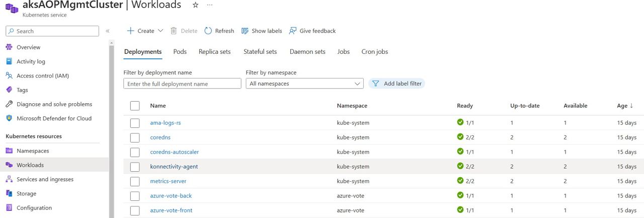Open the konnectivity-agent deployment link
Screen dimensions: 644x218
174,167
